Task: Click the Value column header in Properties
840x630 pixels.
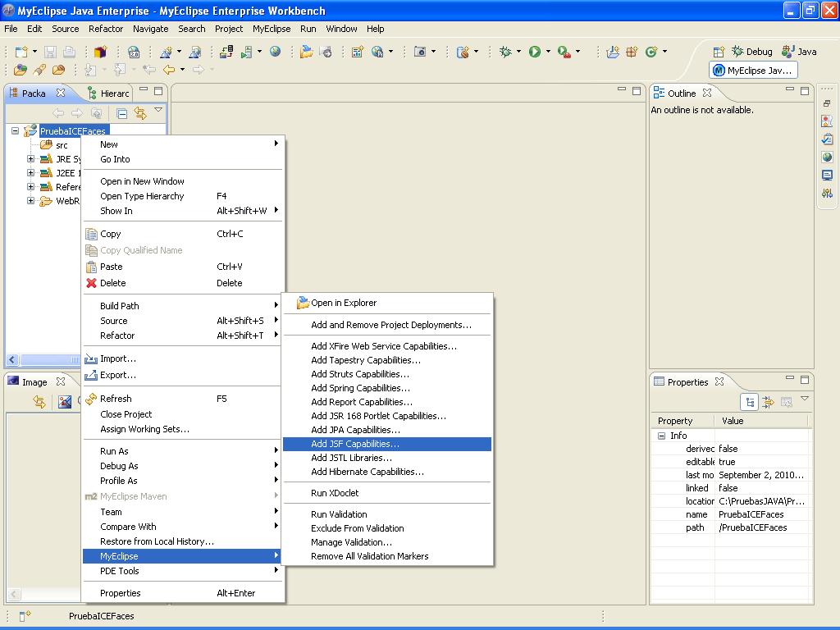Action: pyautogui.click(x=761, y=421)
